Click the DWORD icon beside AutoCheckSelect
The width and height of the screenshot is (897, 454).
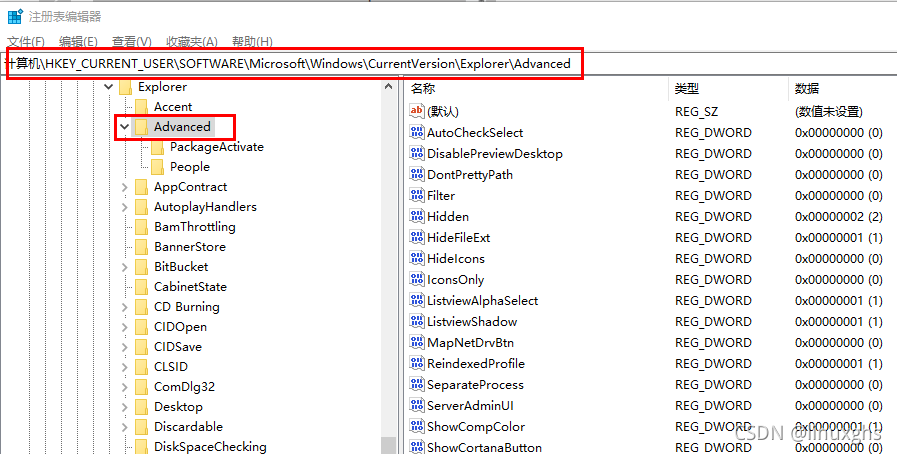click(x=417, y=133)
